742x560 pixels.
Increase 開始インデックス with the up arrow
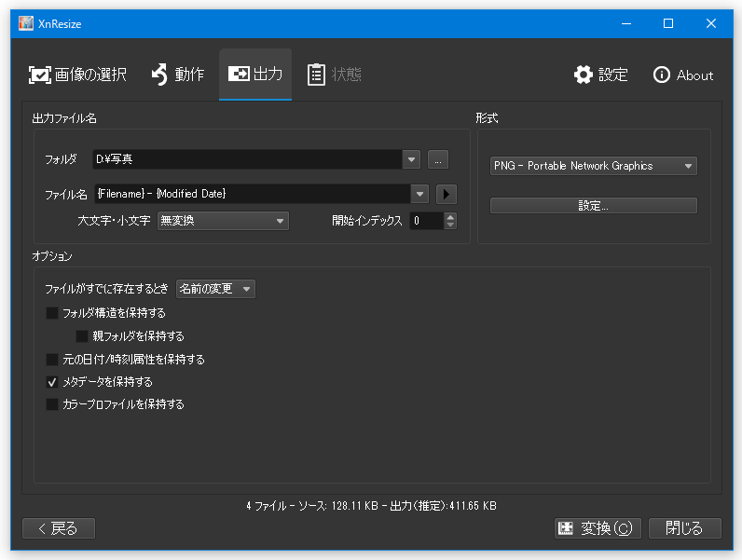[x=450, y=216]
